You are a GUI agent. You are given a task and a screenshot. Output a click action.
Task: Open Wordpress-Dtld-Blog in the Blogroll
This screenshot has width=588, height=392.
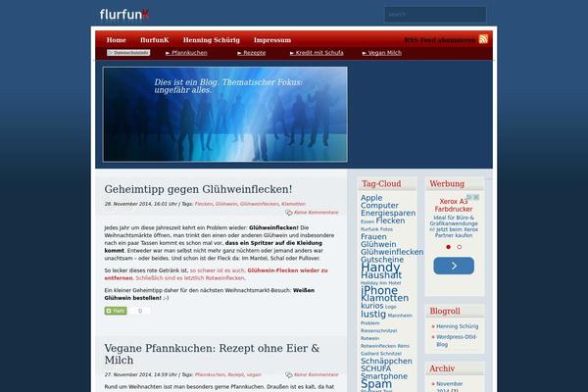457,341
